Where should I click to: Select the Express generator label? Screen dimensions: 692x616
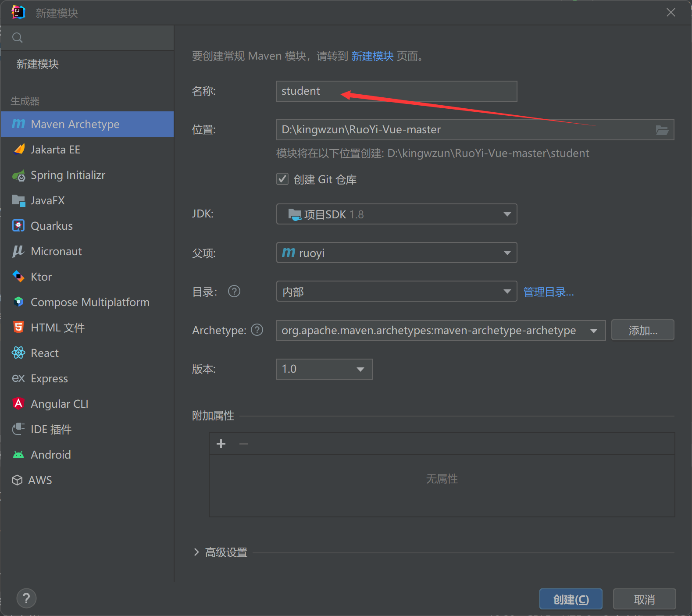[50, 378]
